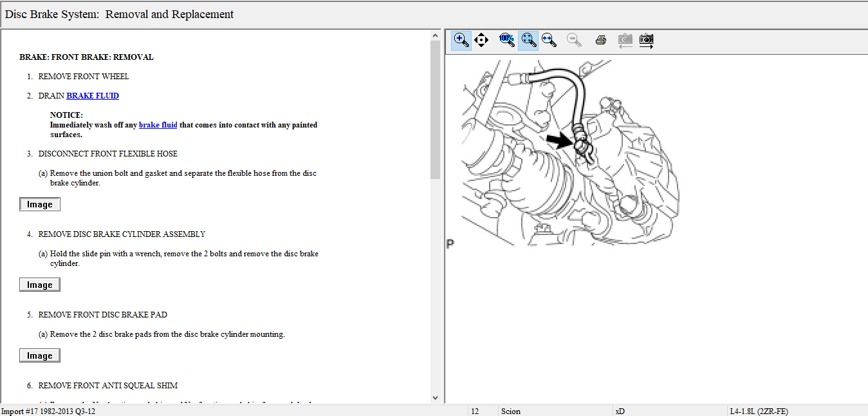Set image zoom to 100%

(x=506, y=40)
